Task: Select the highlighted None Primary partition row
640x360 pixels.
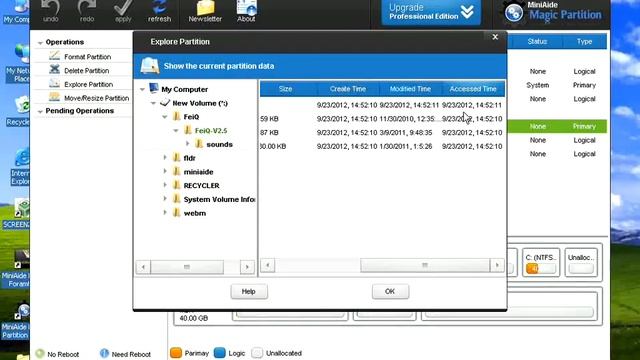Action: [557, 127]
